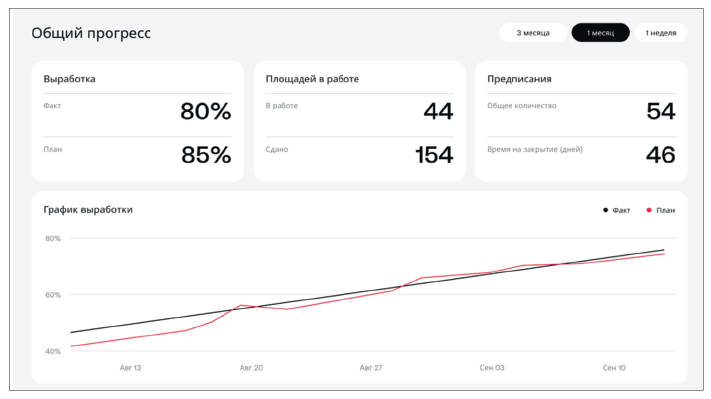Click the Факт legend label
This screenshot has height=399, width=711.
(621, 210)
